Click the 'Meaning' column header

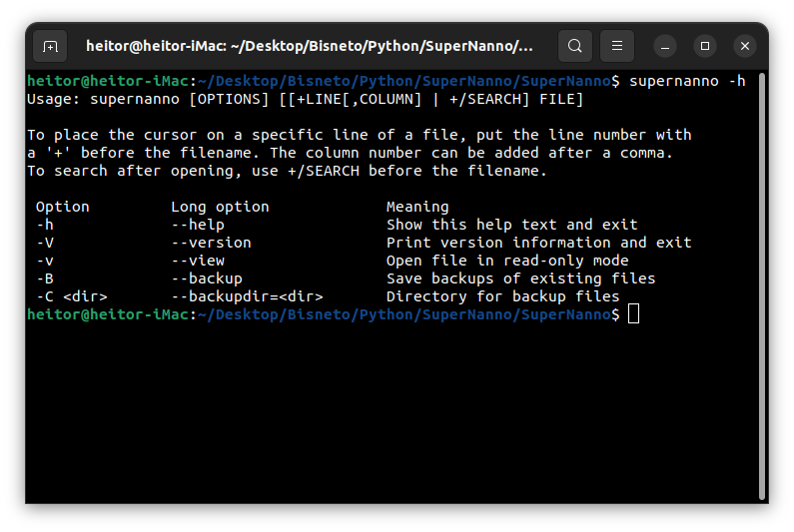pyautogui.click(x=417, y=207)
